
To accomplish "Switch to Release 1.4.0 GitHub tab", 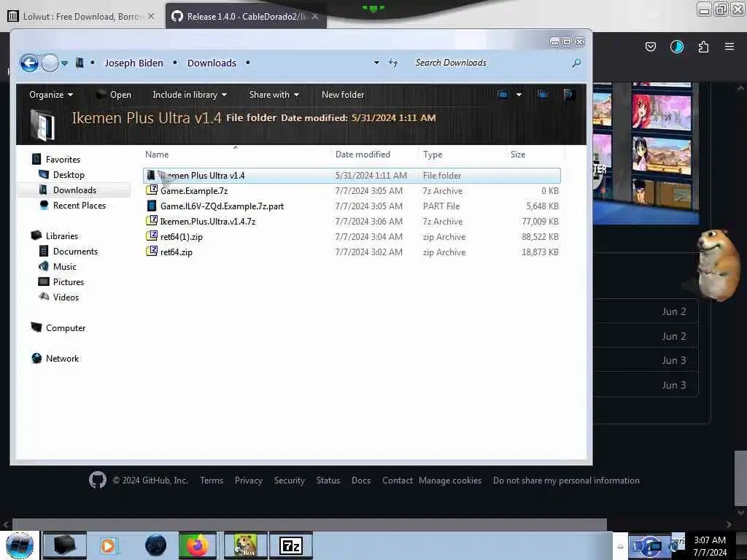I will point(247,17).
